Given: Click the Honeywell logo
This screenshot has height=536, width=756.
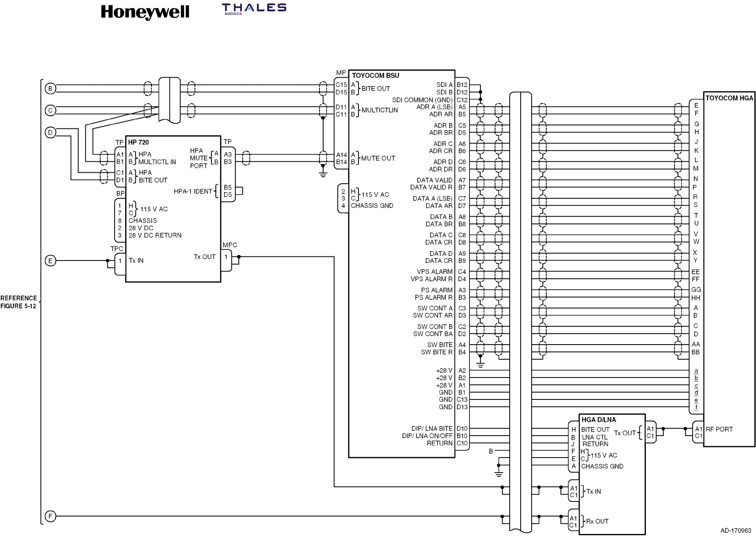Looking at the screenshot, I should [x=145, y=12].
